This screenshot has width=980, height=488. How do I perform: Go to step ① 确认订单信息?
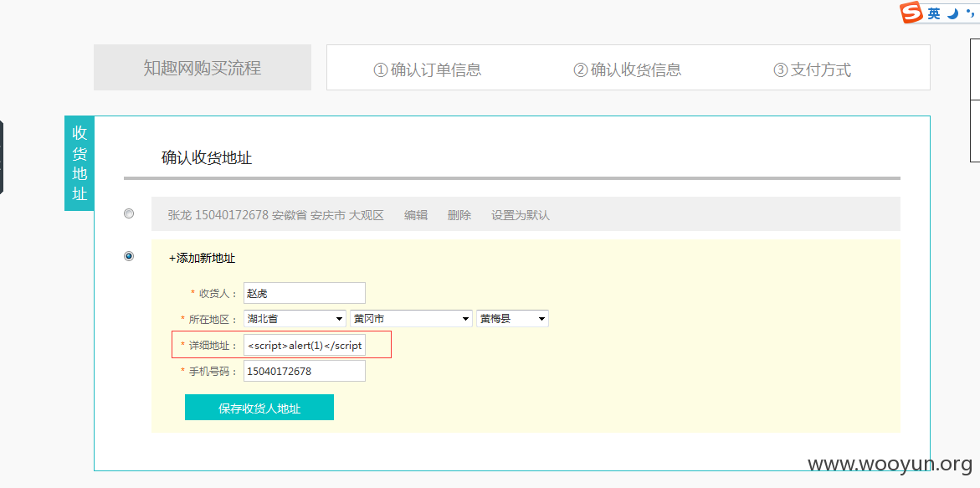428,69
